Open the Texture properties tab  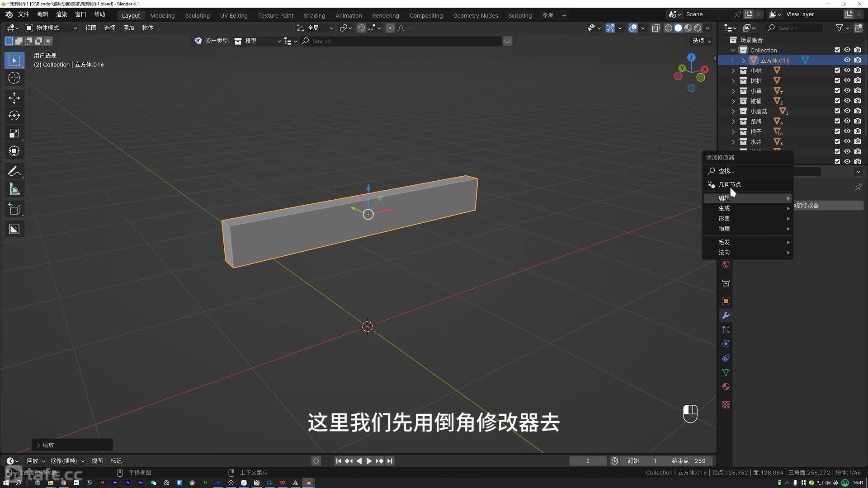(726, 405)
